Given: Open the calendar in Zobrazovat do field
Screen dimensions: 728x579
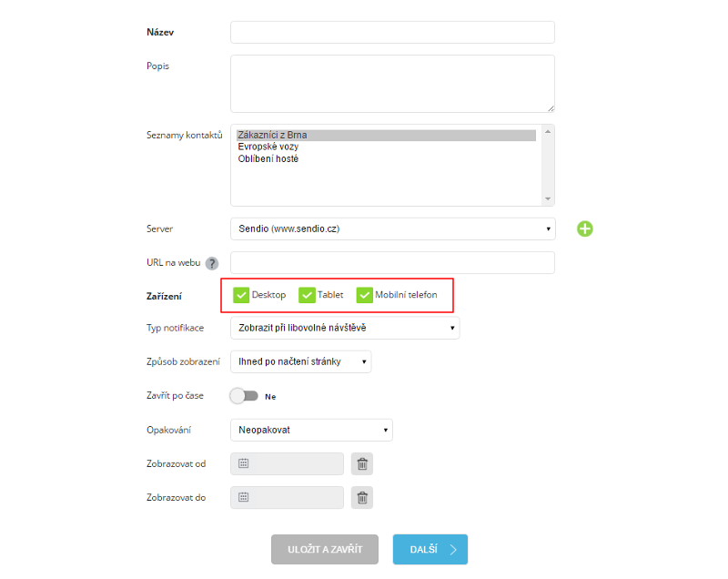Looking at the screenshot, I should [243, 497].
